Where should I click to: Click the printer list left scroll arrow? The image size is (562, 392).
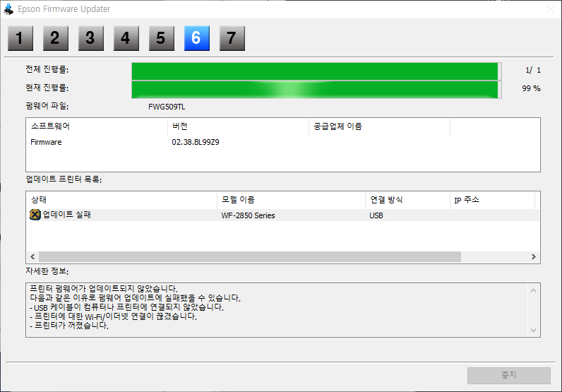pos(32,257)
